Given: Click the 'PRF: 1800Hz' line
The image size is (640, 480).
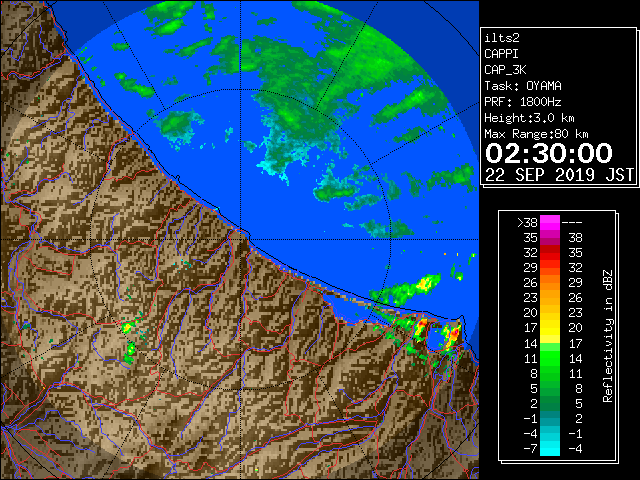Looking at the screenshot, I should coord(523,102).
